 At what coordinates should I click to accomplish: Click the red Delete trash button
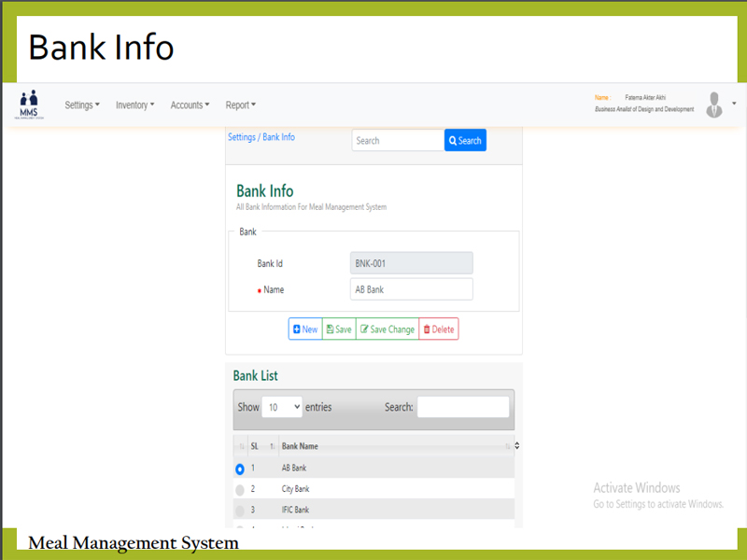[438, 329]
